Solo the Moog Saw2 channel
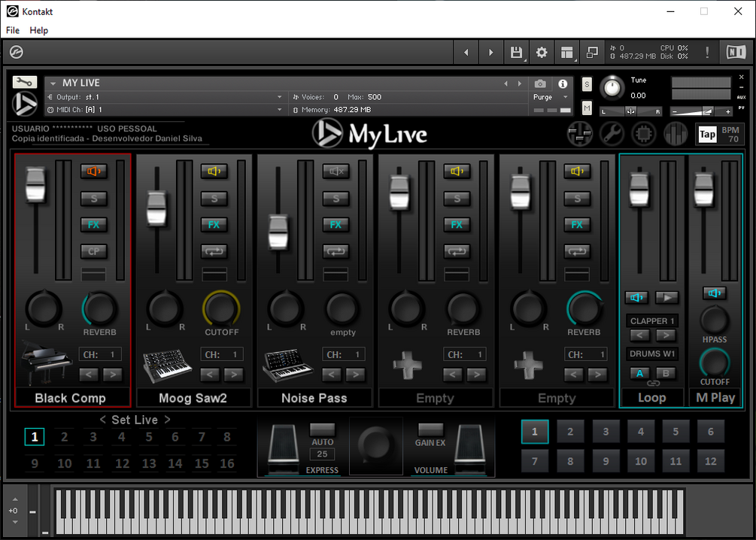756x540 pixels. coord(214,198)
